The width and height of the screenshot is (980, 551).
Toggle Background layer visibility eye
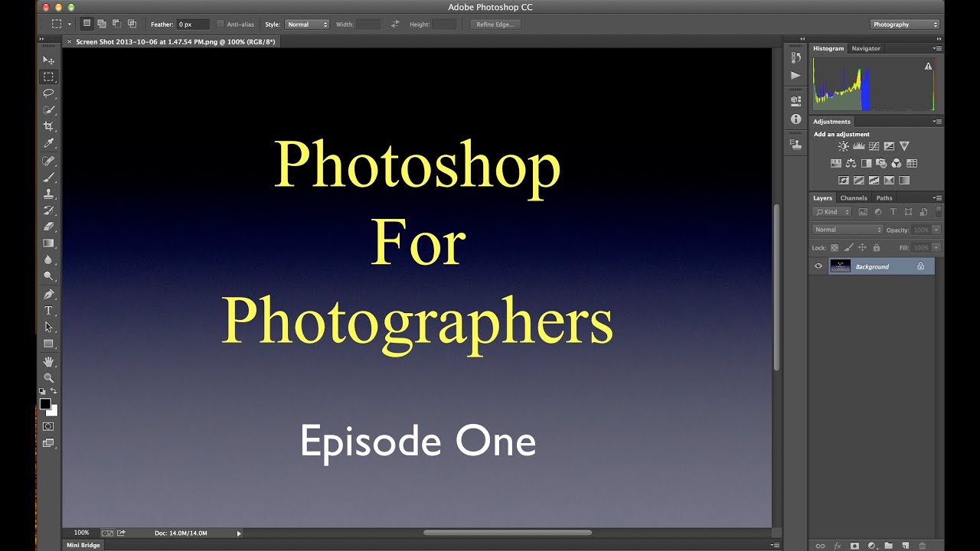818,266
